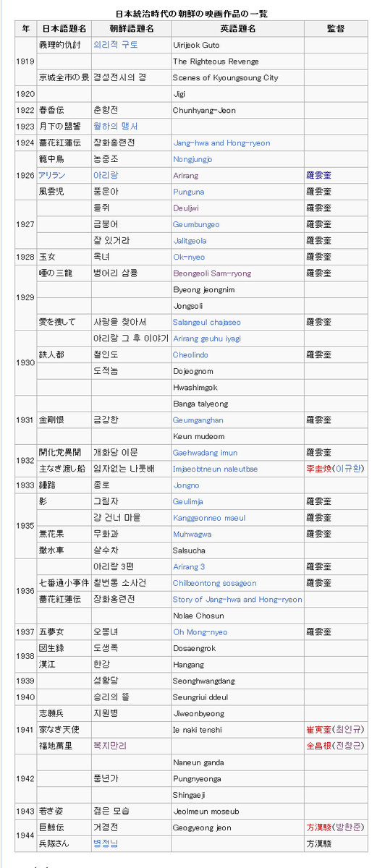Select the 京城全市の景 cell

coord(64,77)
